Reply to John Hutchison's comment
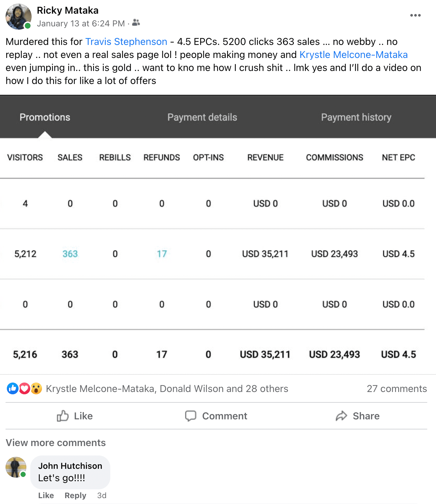The width and height of the screenshot is (436, 504). pos(75,496)
